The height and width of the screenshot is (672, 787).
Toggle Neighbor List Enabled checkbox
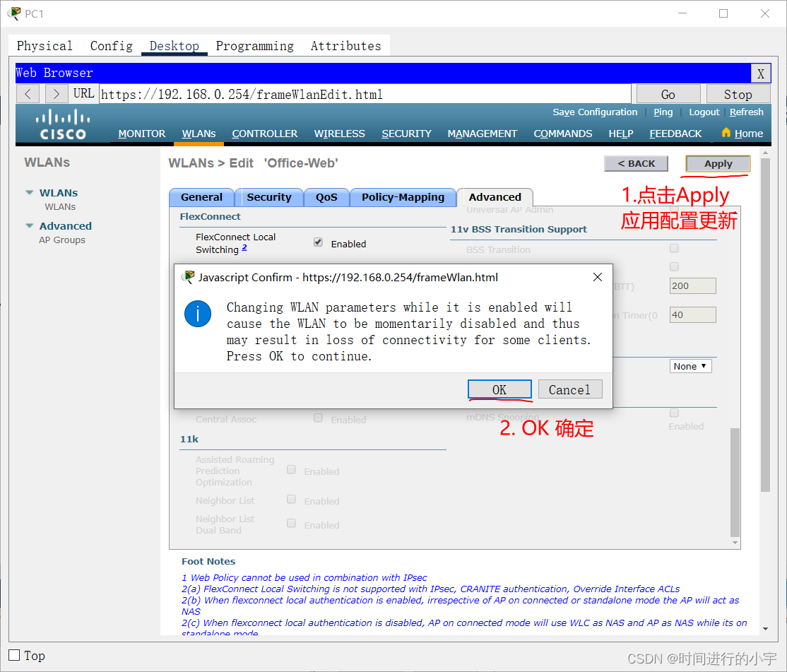click(291, 500)
